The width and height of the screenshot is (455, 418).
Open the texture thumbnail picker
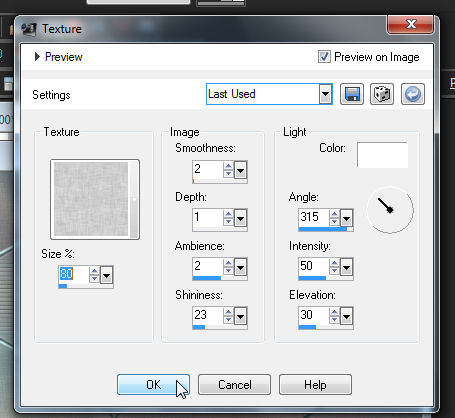[x=95, y=199]
